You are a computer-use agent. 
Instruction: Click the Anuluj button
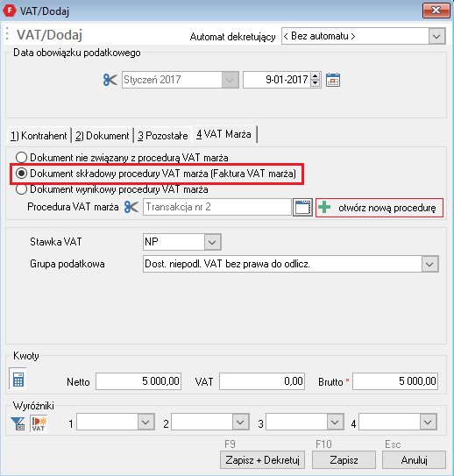(x=415, y=460)
